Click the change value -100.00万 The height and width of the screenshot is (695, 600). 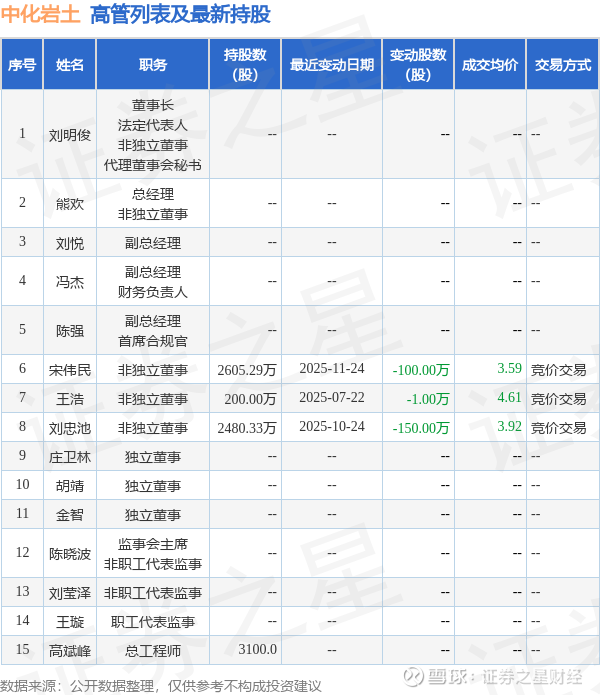pos(421,370)
